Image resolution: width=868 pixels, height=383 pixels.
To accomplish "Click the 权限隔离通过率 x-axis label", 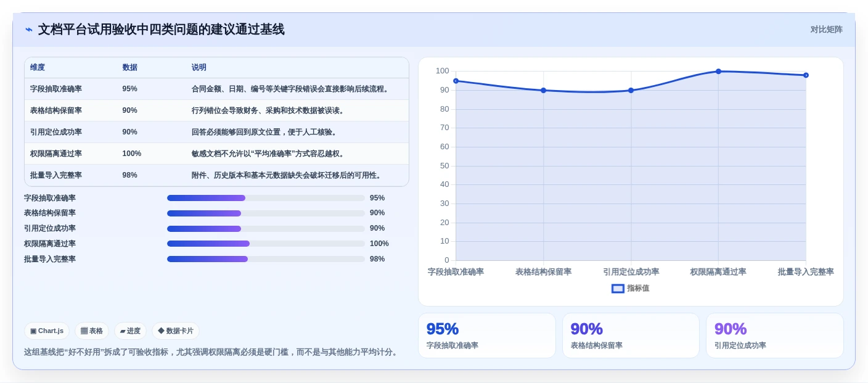I will click(718, 272).
